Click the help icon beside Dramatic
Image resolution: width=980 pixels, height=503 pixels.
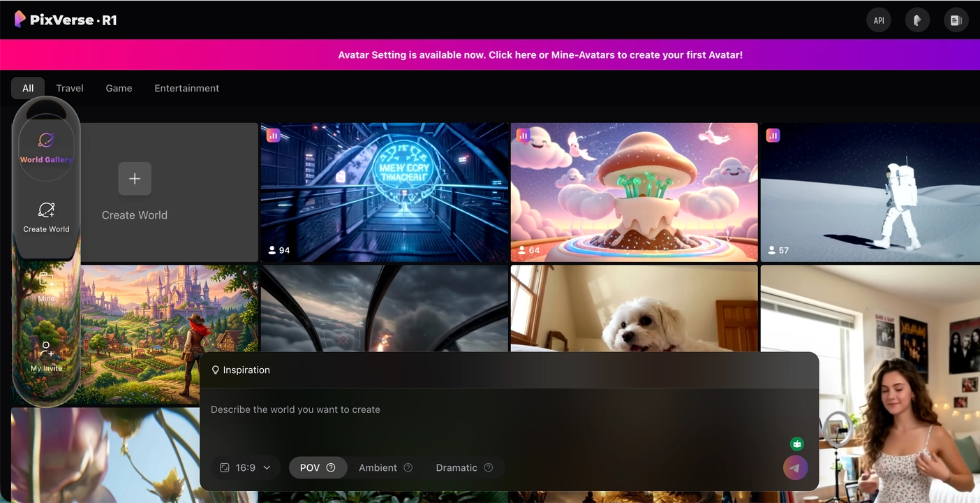[489, 467]
